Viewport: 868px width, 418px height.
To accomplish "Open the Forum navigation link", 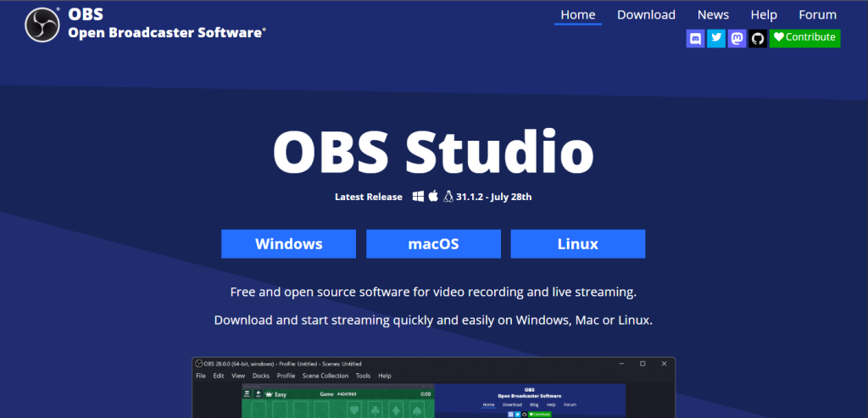I will tap(817, 14).
